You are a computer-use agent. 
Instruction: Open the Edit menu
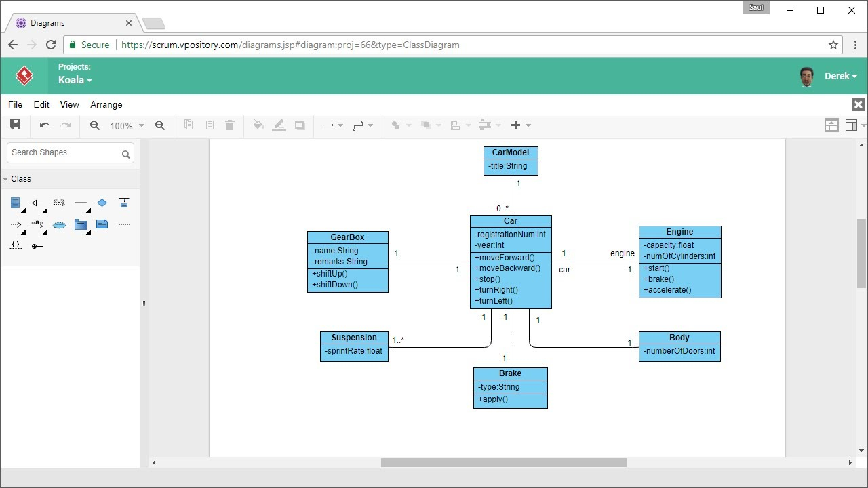[41, 104]
